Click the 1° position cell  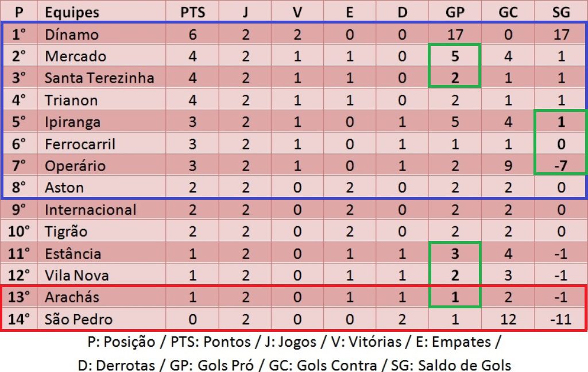[20, 34]
